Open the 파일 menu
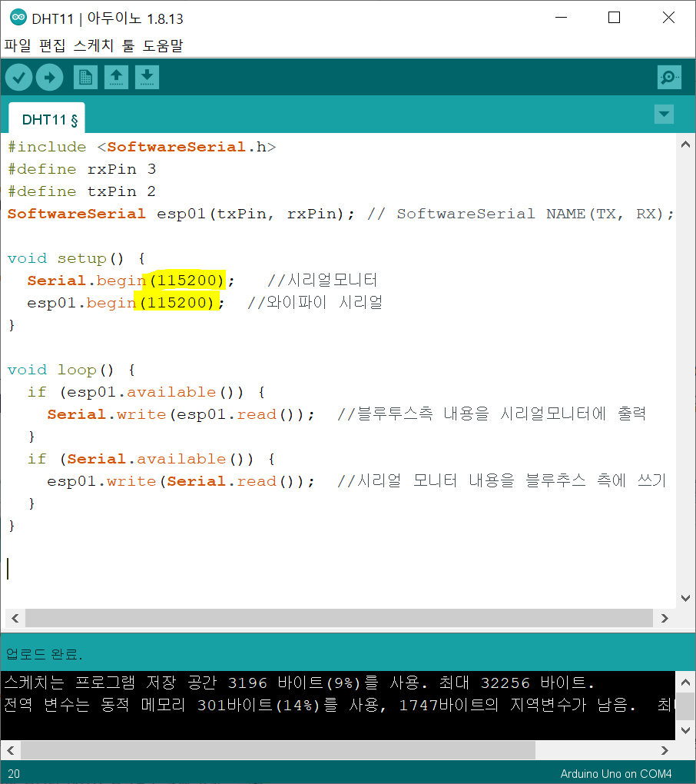 (18, 45)
